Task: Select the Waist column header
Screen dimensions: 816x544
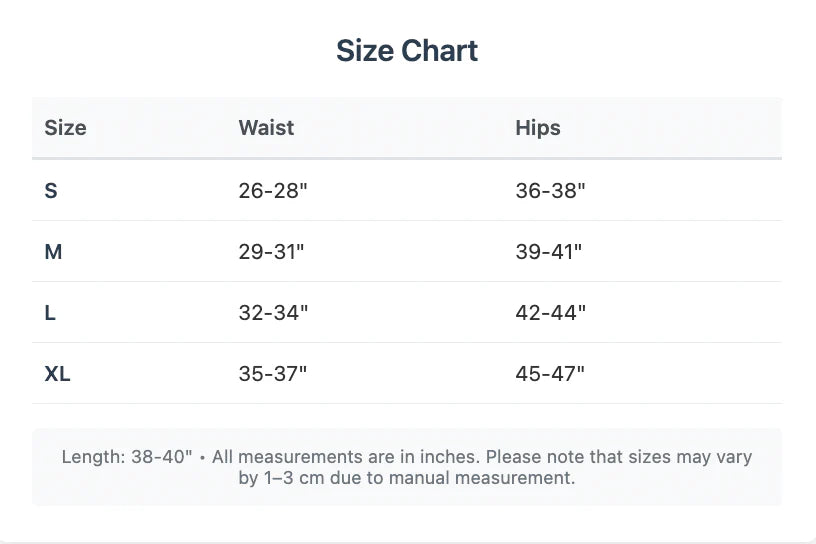Action: (266, 128)
